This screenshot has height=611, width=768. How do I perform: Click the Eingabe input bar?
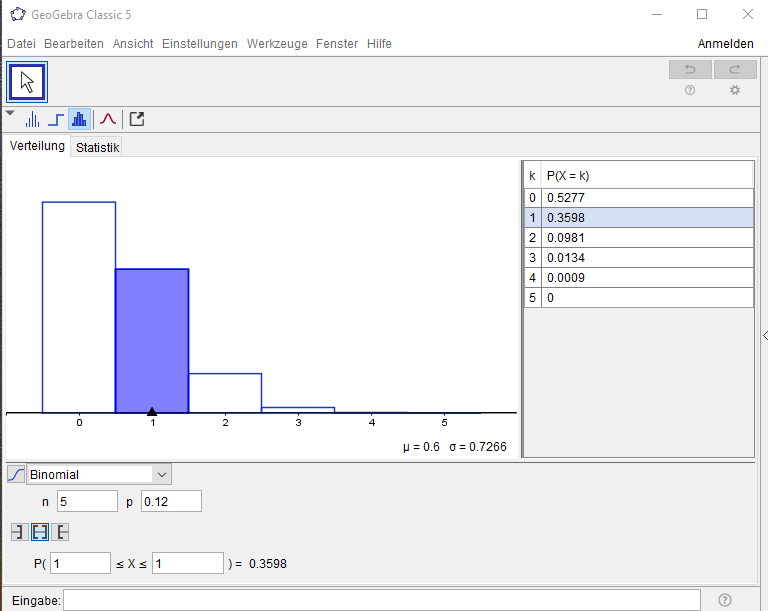[382, 600]
